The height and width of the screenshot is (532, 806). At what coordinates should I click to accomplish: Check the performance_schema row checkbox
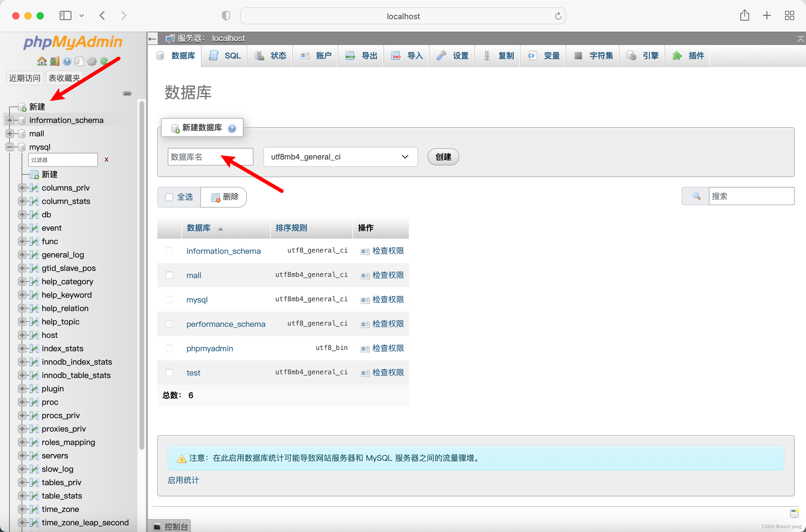pyautogui.click(x=169, y=324)
